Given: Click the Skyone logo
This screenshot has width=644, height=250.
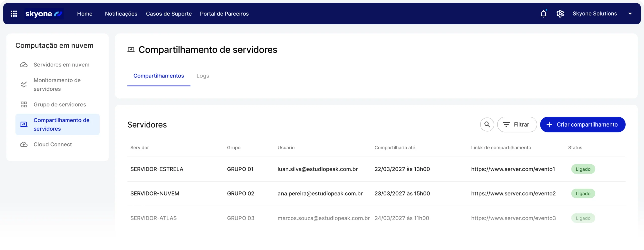Looking at the screenshot, I should click(x=44, y=14).
